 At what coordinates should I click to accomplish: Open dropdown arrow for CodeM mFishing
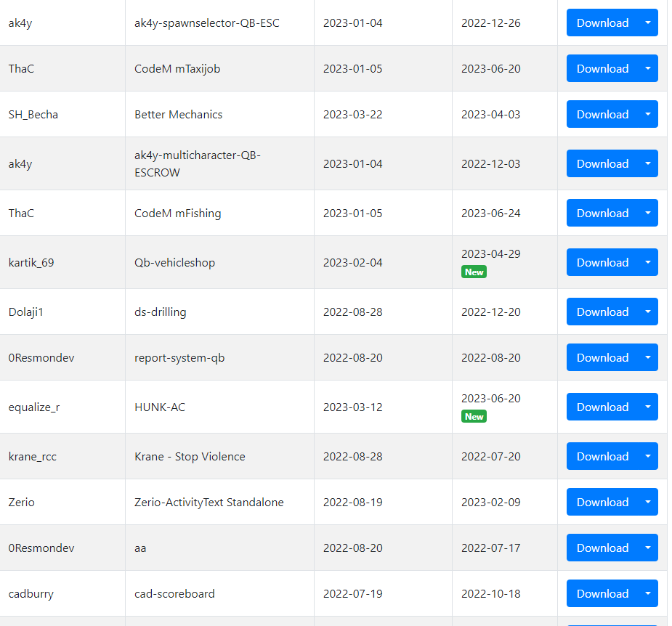click(x=648, y=213)
